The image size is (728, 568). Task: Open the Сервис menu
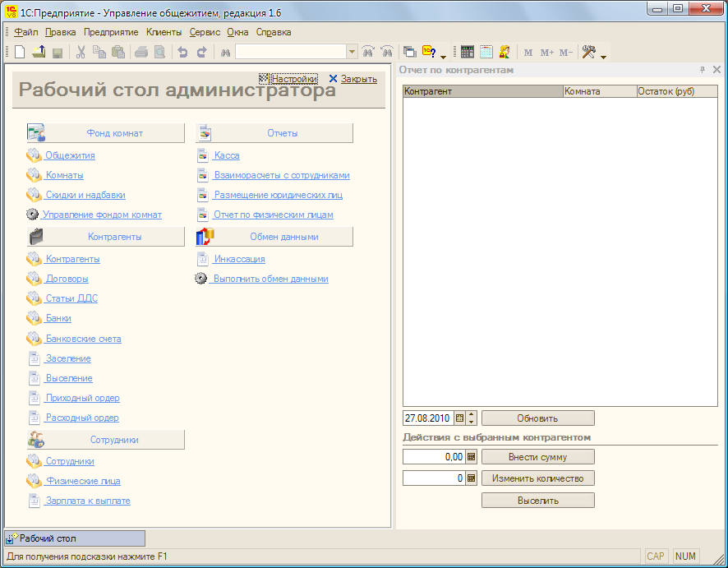point(205,32)
